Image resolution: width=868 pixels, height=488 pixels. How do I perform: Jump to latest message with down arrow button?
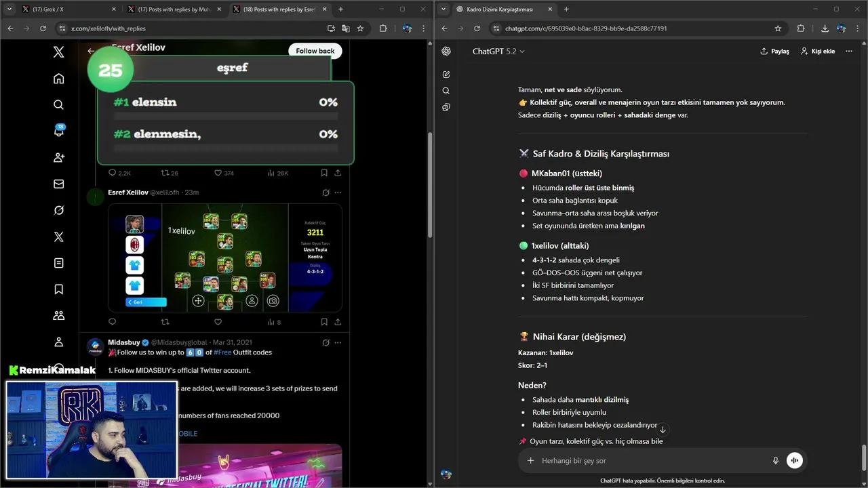pyautogui.click(x=663, y=430)
